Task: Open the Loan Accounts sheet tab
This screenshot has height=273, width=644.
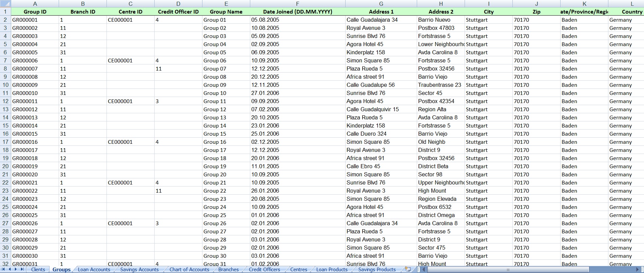Action: pos(94,270)
